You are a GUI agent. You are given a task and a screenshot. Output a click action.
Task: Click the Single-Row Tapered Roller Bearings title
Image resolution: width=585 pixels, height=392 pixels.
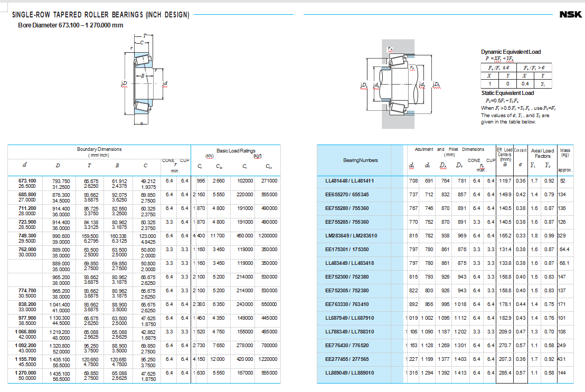point(100,15)
